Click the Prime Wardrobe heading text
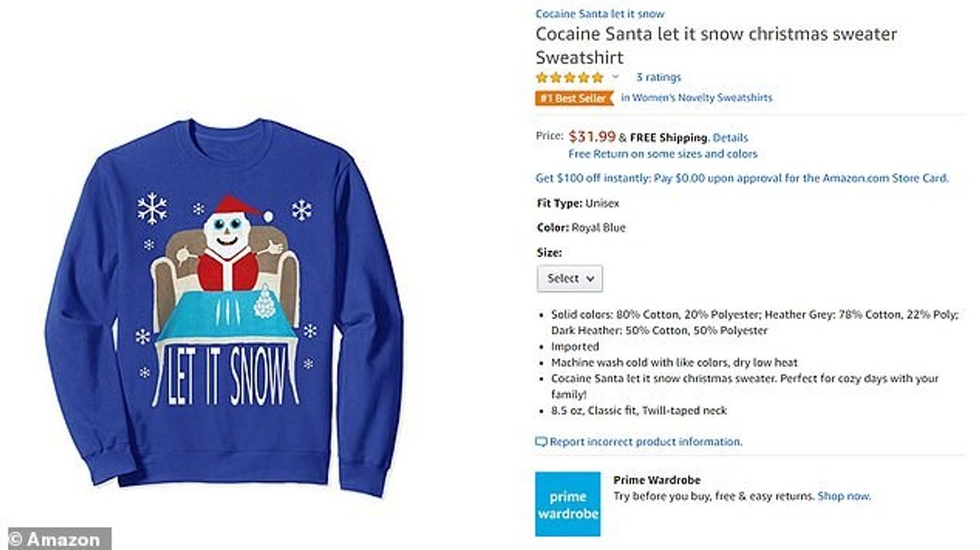This screenshot has width=980, height=550. coord(656,480)
